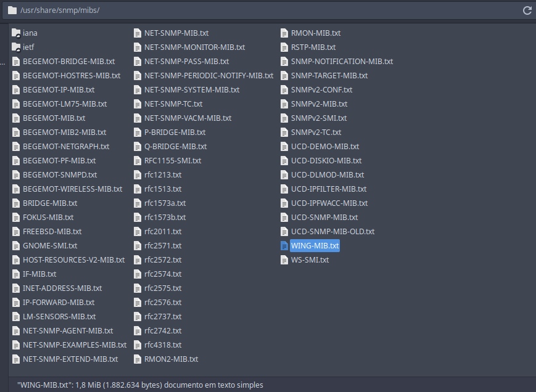
Task: Click the WING-MIB.txt file icon
Action: point(284,246)
